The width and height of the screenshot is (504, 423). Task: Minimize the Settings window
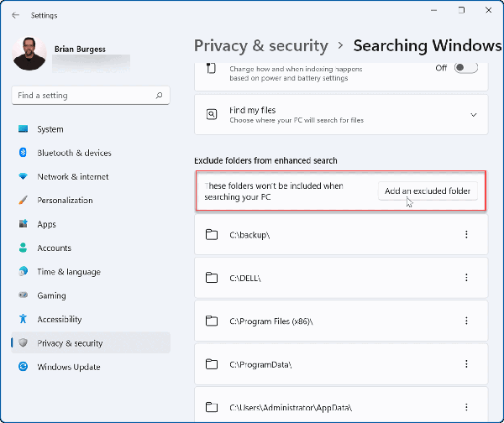[434, 10]
